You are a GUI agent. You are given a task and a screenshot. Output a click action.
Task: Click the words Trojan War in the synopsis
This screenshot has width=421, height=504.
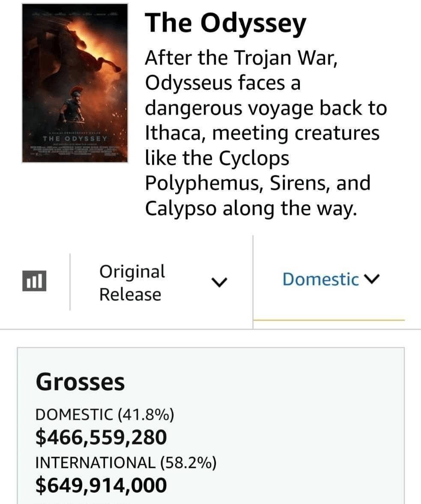click(x=286, y=58)
